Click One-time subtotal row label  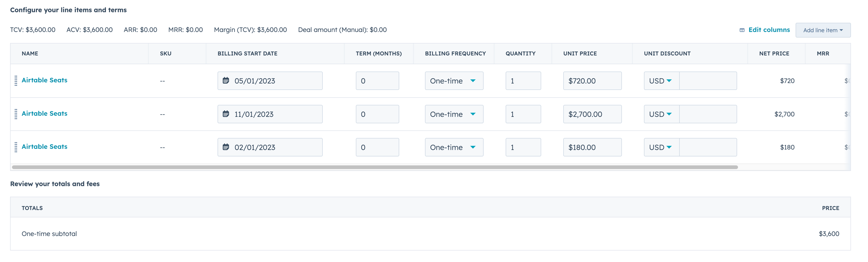(49, 234)
